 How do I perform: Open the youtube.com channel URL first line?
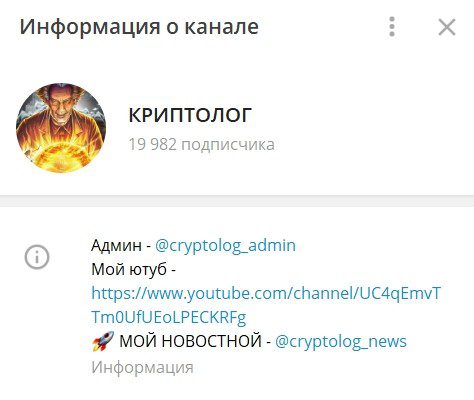pyautogui.click(x=266, y=294)
